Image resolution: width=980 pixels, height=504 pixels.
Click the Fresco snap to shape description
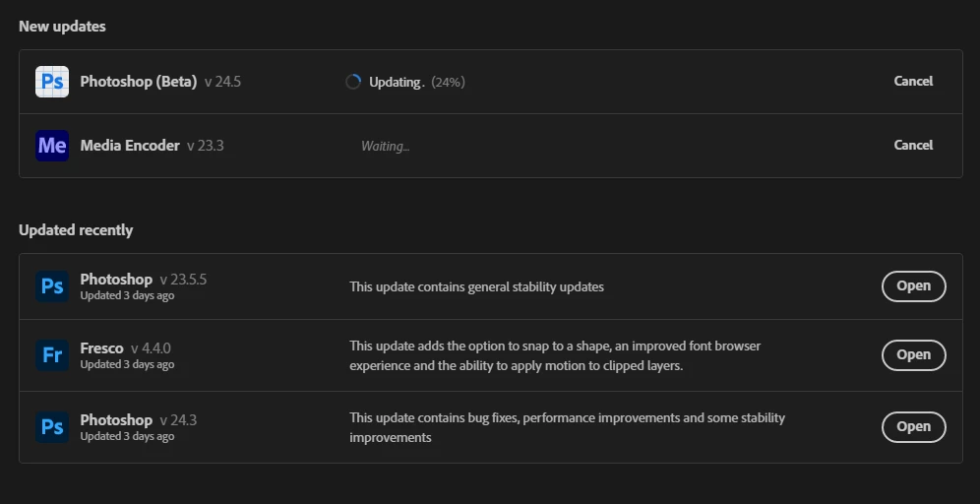(x=555, y=355)
